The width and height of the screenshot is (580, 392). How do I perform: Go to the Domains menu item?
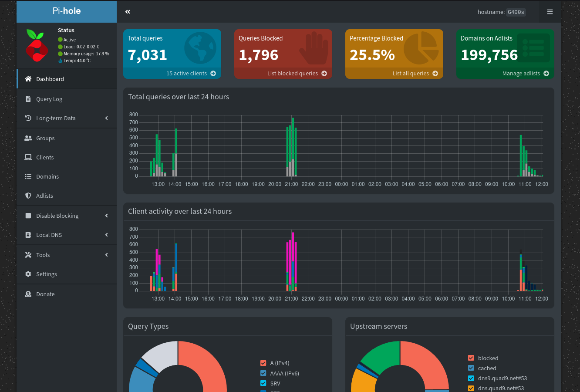pyautogui.click(x=47, y=176)
